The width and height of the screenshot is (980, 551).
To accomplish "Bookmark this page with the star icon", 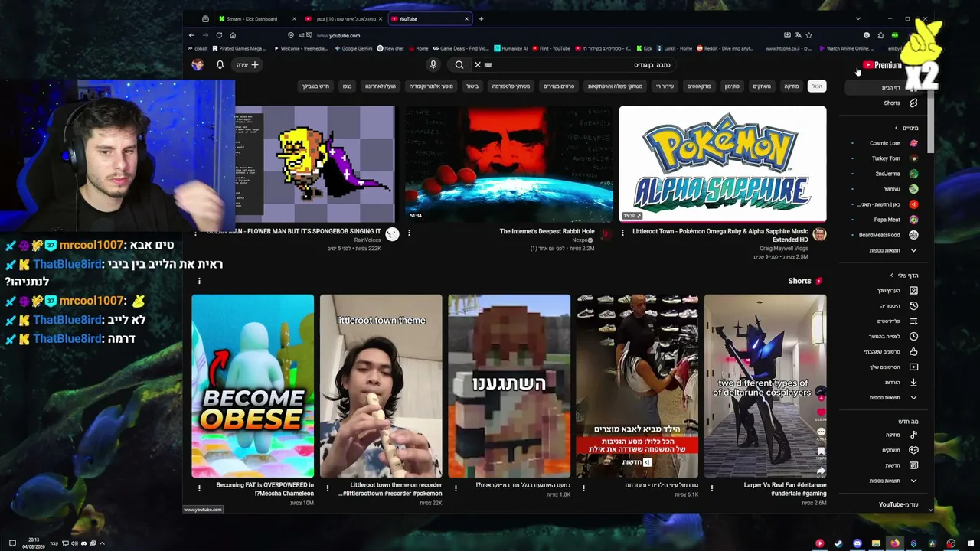I will (x=808, y=35).
